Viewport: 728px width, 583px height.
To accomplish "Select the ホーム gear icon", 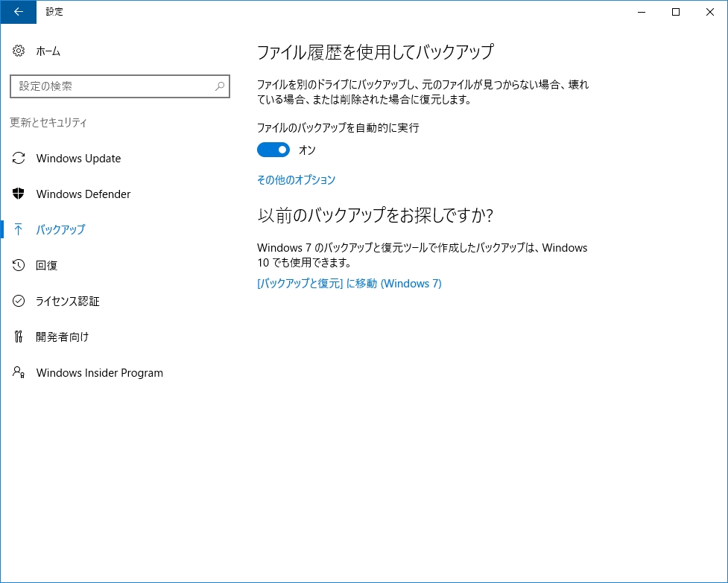I will 18,51.
